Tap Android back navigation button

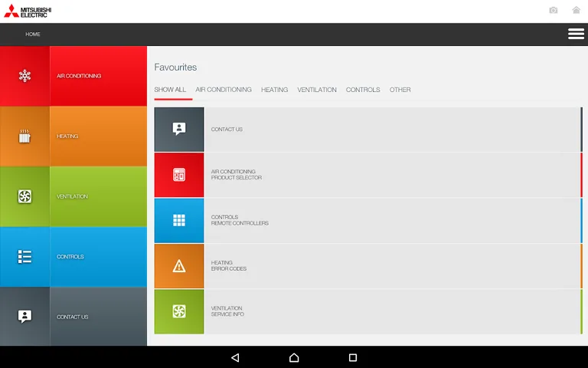pyautogui.click(x=236, y=357)
